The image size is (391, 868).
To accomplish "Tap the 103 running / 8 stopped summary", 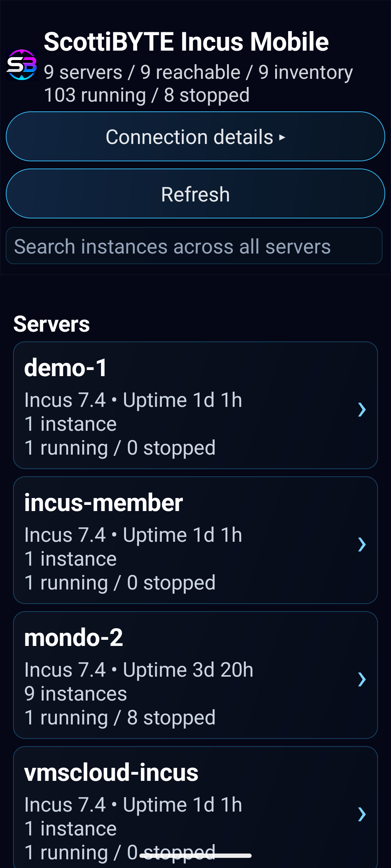I will coord(147,95).
